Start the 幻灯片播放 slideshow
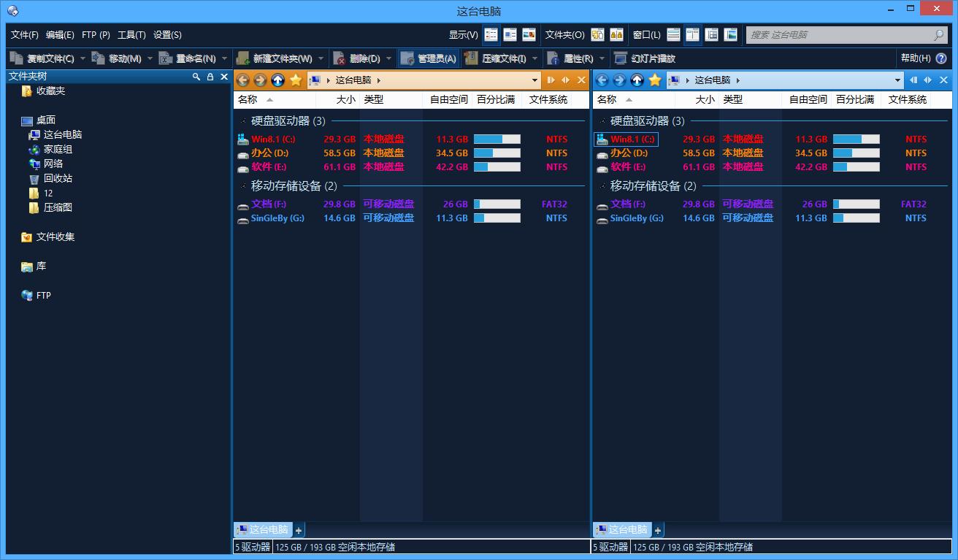The width and height of the screenshot is (958, 560). (x=645, y=58)
